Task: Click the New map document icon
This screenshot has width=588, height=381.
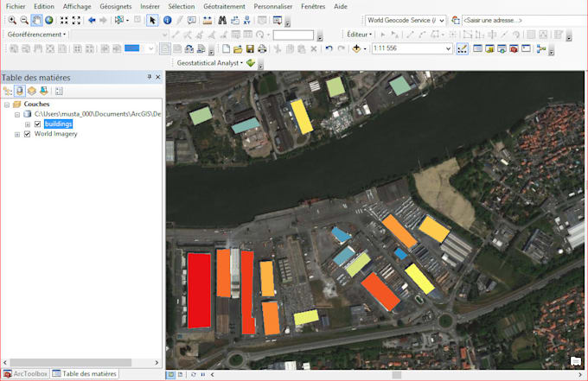Action: (226, 48)
